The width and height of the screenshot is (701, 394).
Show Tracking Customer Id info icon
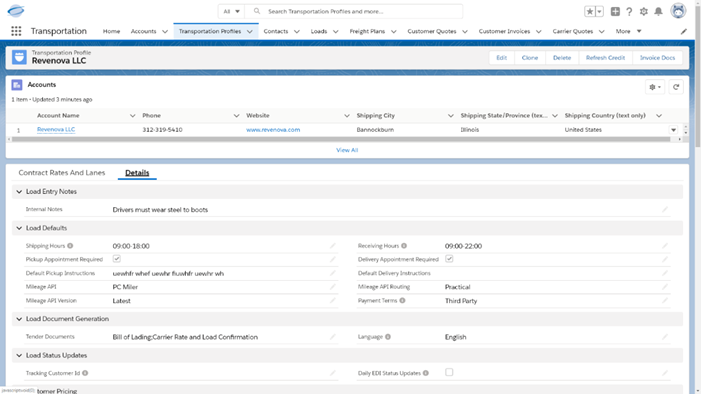coord(85,373)
